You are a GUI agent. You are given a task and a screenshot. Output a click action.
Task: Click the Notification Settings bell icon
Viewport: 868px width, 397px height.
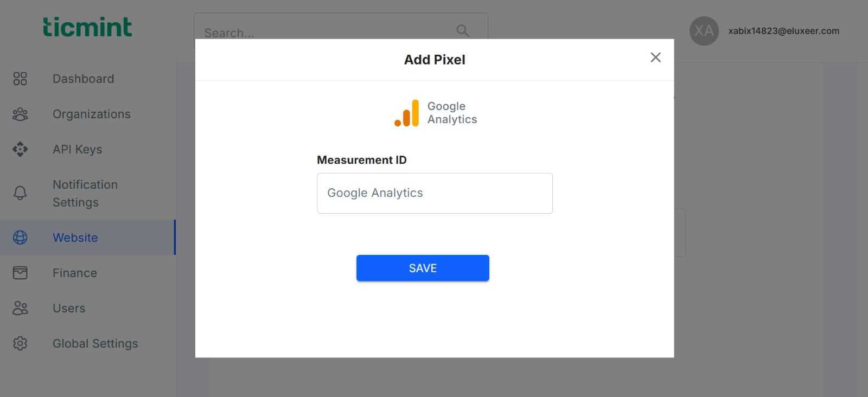click(x=20, y=193)
